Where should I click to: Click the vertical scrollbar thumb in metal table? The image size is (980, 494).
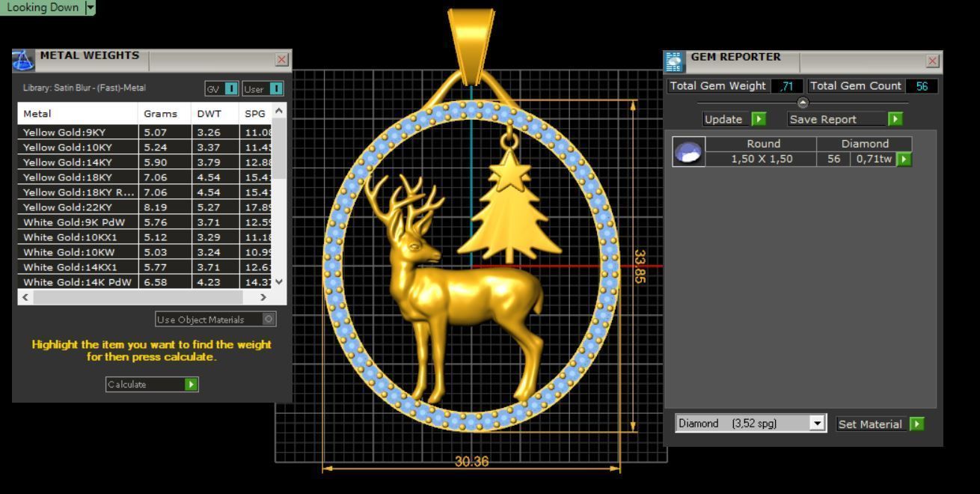point(279,148)
